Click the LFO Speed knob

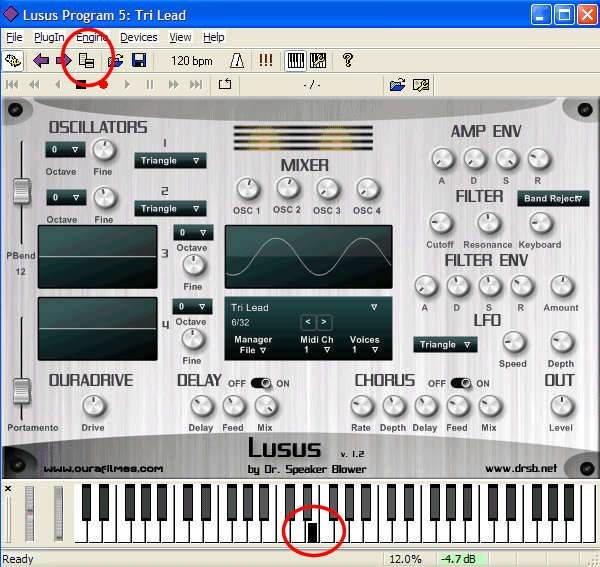tap(513, 342)
